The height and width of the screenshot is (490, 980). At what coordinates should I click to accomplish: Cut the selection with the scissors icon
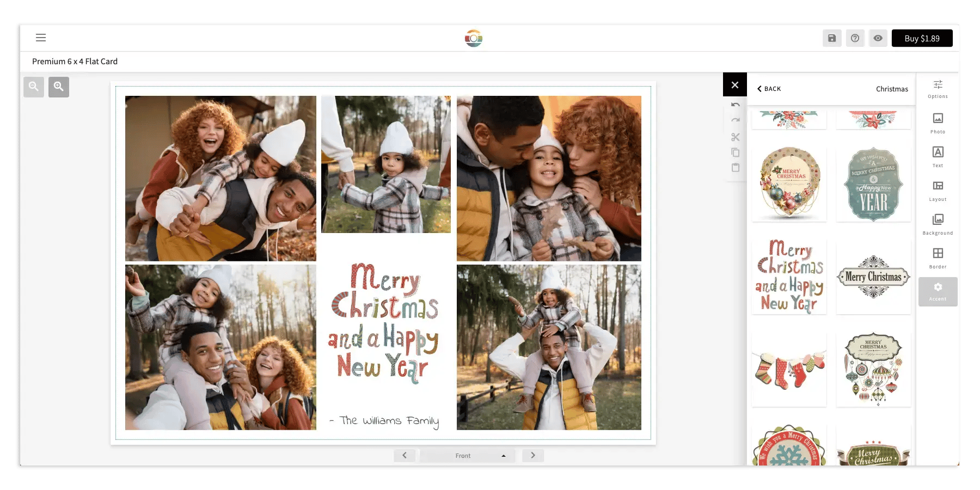[x=735, y=137]
